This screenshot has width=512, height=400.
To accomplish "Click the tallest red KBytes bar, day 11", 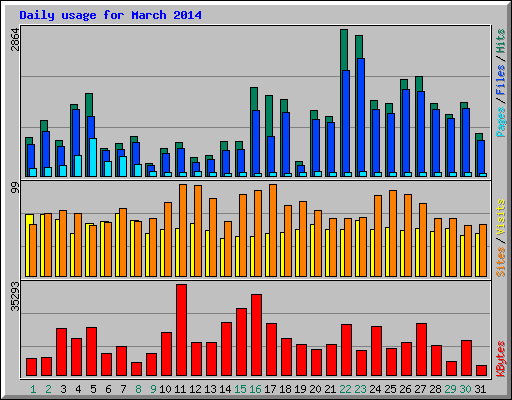I will tap(181, 330).
